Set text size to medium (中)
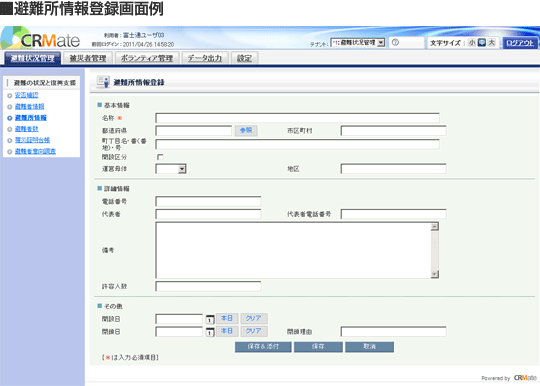 [x=482, y=42]
